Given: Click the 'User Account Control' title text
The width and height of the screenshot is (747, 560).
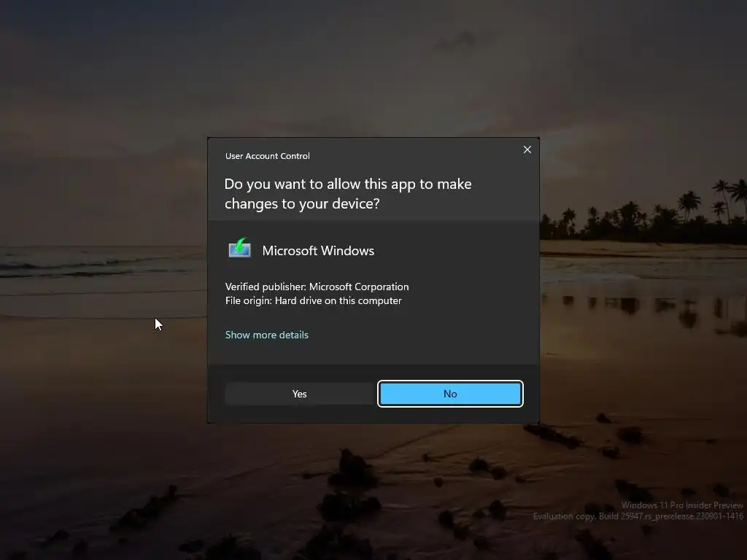Looking at the screenshot, I should (267, 156).
